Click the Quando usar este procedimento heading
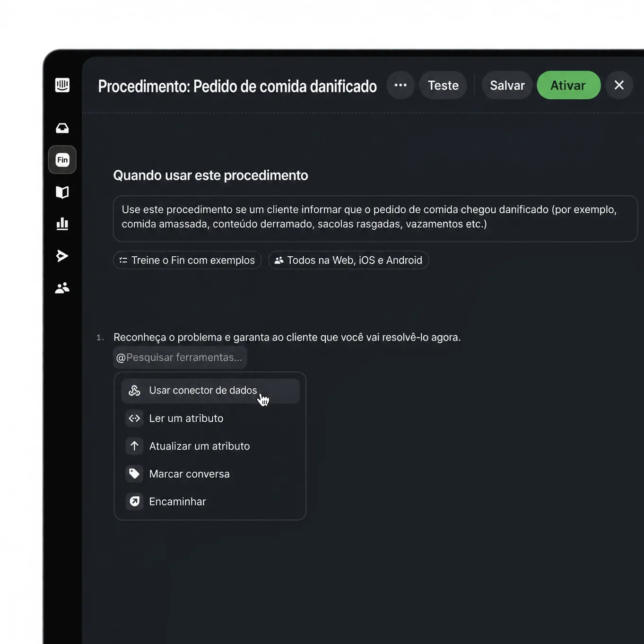Screen dimensions: 644x644 click(x=210, y=175)
